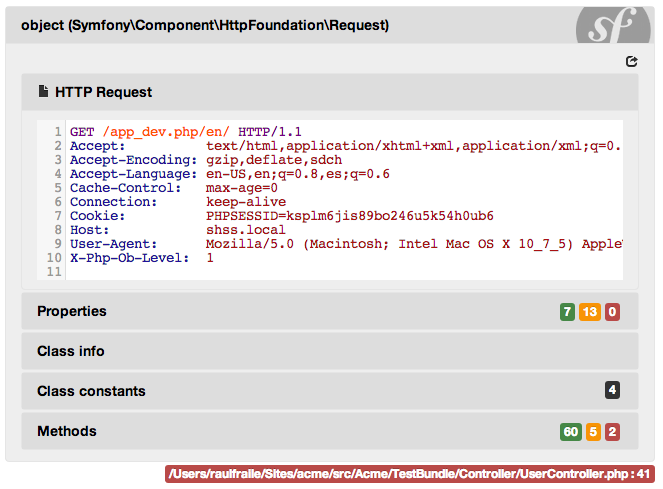Viewport: 663px width, 489px height.
Task: Click the black 4 badge in Class constants
Action: 612,391
